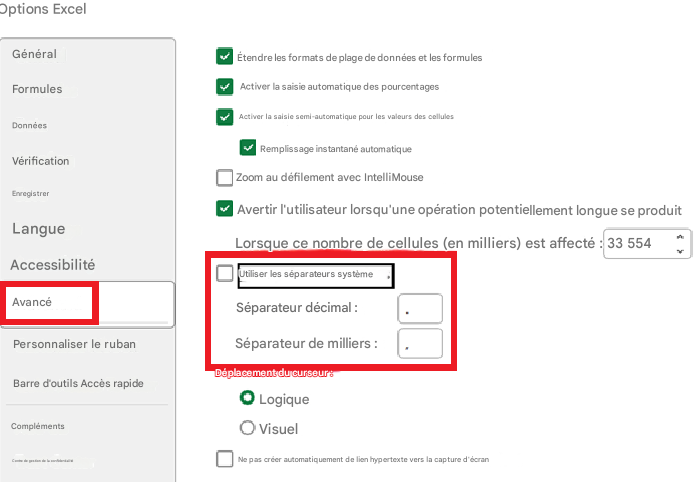
Task: Open Barre d'outils Accès rapide settings
Action: click(x=78, y=383)
